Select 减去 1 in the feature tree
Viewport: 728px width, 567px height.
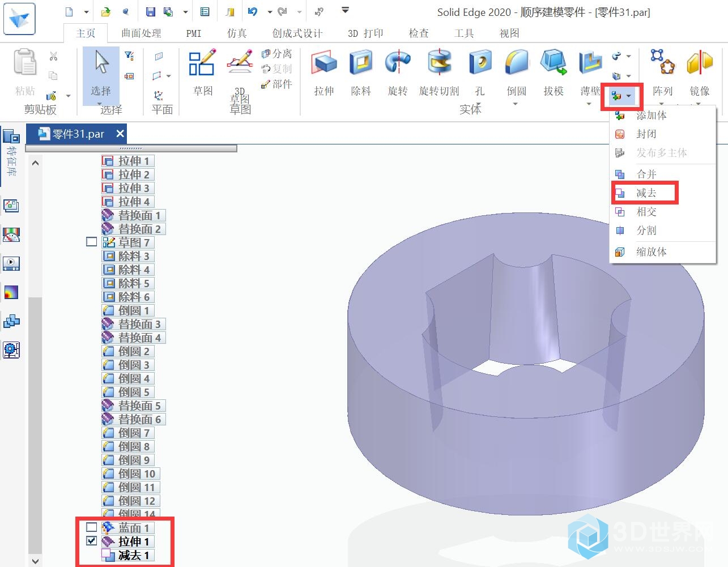tap(127, 555)
